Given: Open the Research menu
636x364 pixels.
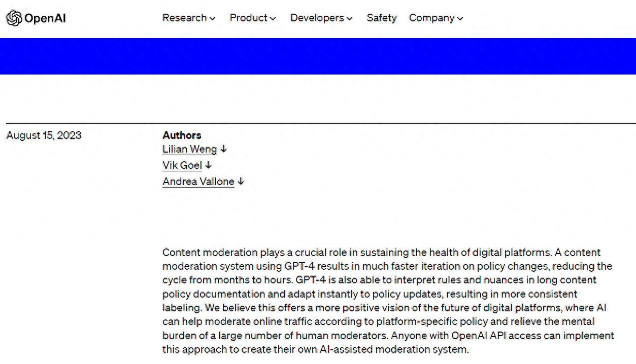Looking at the screenshot, I should pyautogui.click(x=184, y=18).
